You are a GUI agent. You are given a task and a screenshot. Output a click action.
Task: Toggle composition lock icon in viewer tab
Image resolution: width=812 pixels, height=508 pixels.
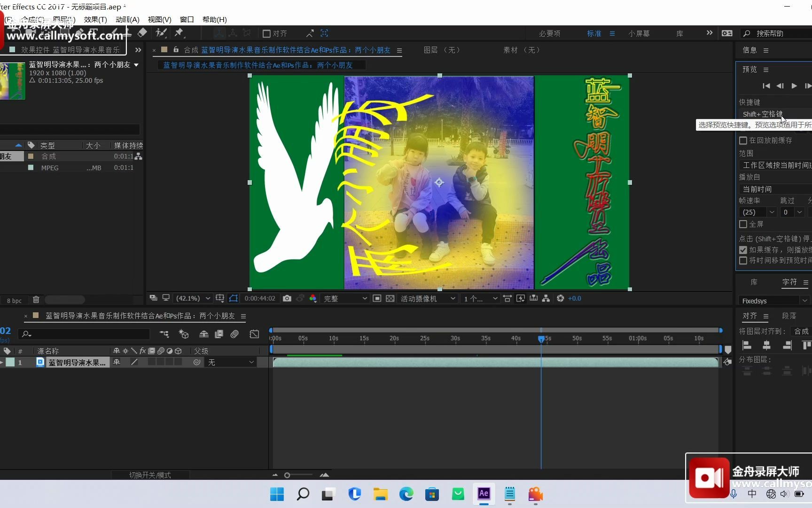[x=176, y=49]
